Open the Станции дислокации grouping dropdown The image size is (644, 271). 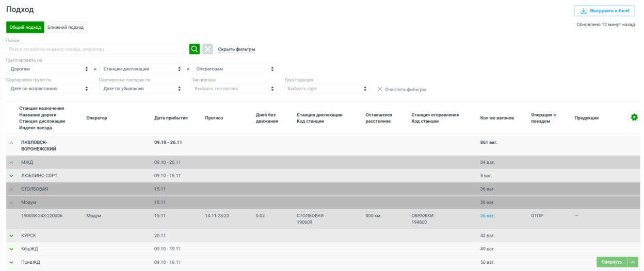click(x=141, y=69)
